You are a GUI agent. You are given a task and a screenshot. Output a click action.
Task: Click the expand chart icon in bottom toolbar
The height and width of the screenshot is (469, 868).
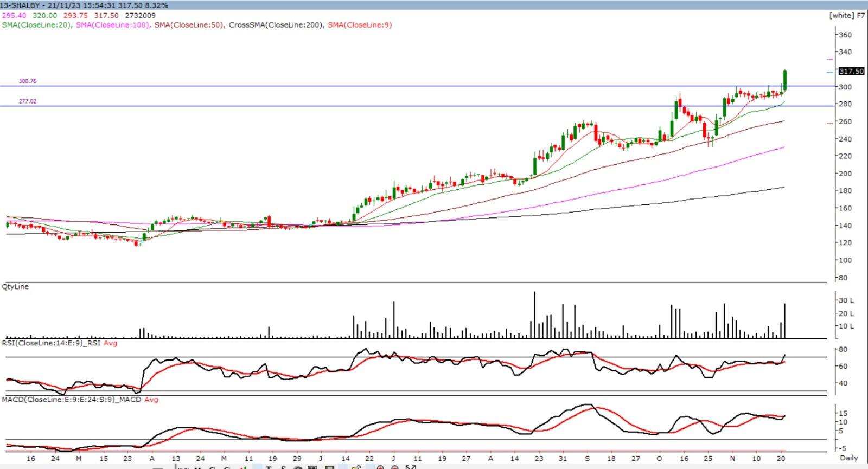[411, 467]
